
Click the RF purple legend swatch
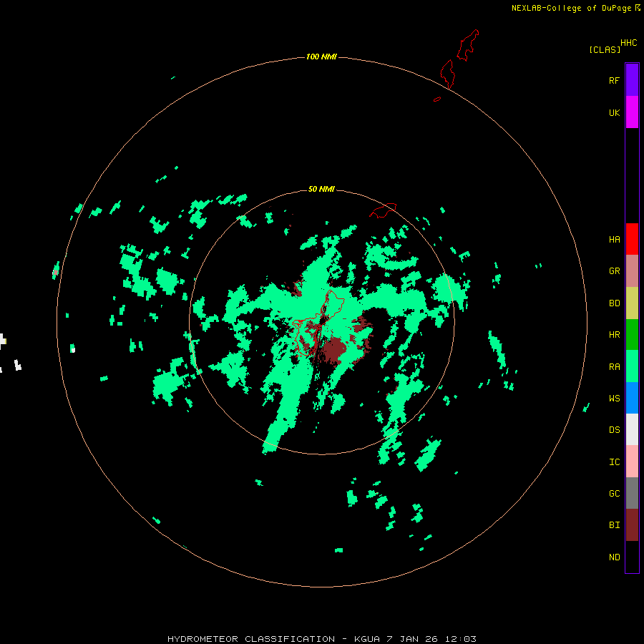point(632,80)
